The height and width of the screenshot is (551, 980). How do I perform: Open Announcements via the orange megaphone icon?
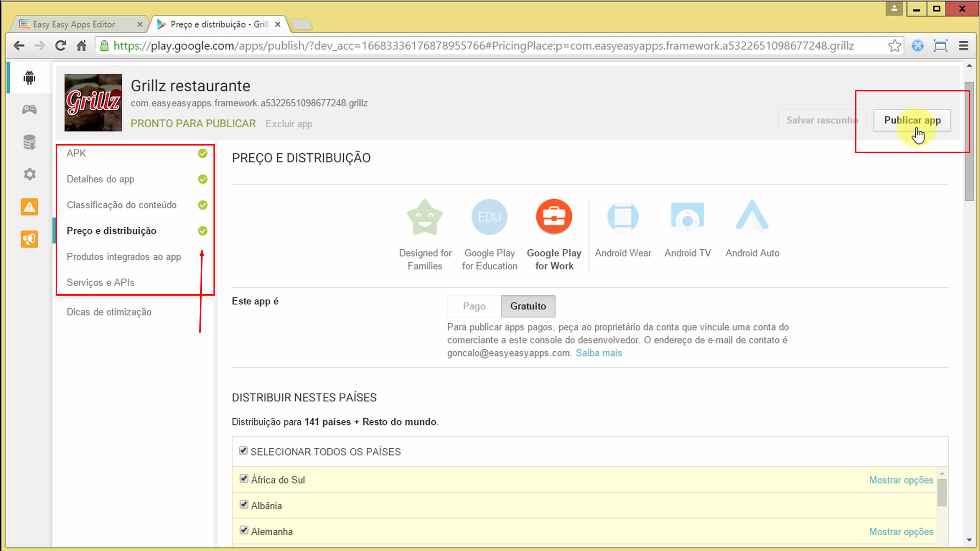[29, 238]
